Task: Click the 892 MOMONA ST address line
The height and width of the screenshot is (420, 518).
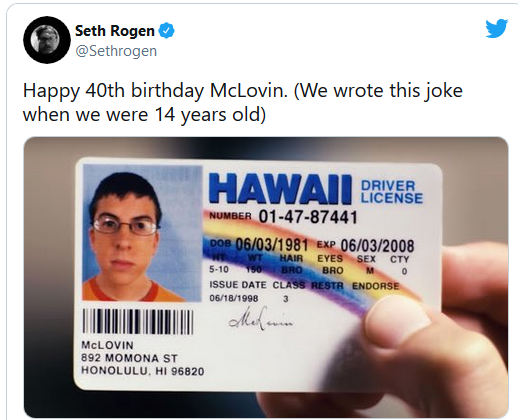Action: click(129, 358)
